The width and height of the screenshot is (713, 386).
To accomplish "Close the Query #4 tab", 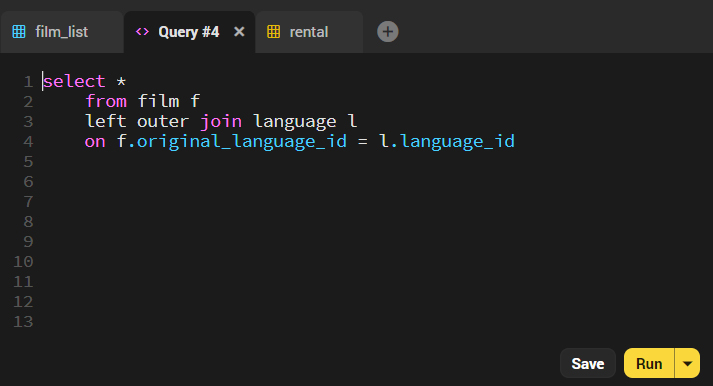I will (239, 32).
